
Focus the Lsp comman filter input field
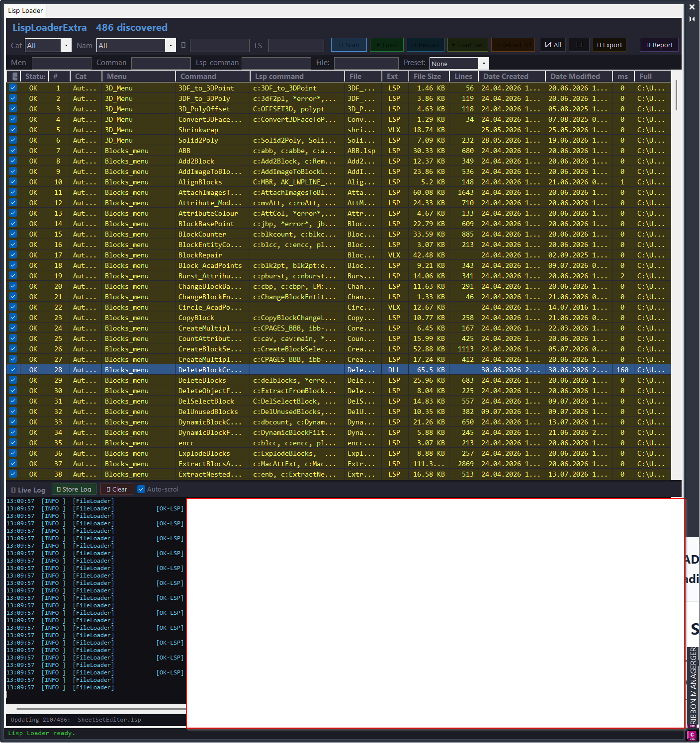276,63
